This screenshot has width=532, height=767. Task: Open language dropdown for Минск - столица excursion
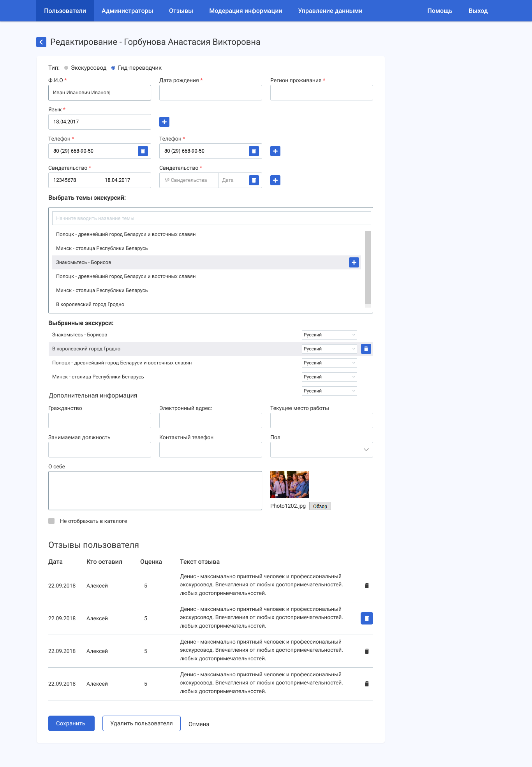[329, 377]
